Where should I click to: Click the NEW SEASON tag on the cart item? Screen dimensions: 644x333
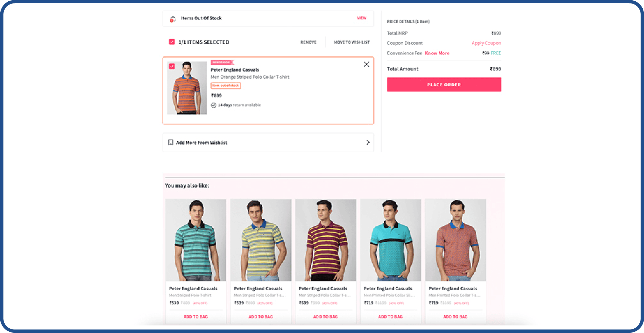tap(221, 62)
